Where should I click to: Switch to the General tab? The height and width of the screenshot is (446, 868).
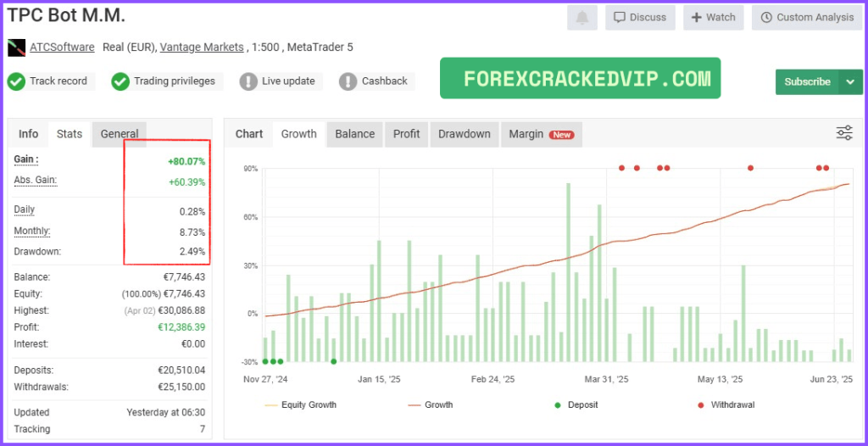(119, 134)
